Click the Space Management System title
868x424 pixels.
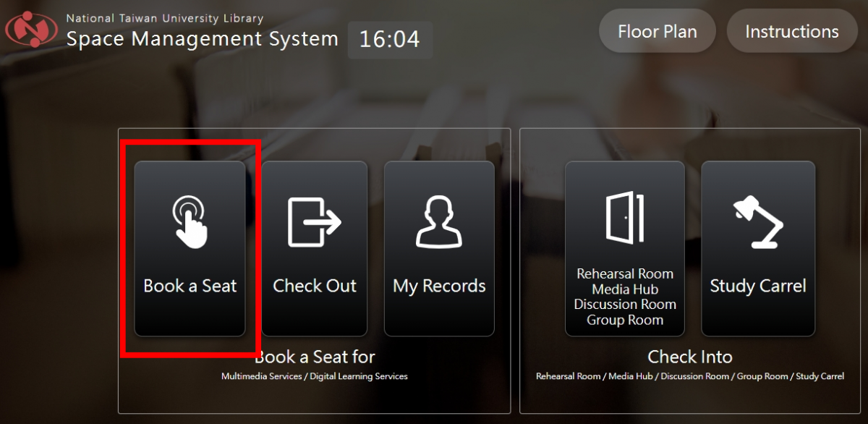click(x=203, y=39)
